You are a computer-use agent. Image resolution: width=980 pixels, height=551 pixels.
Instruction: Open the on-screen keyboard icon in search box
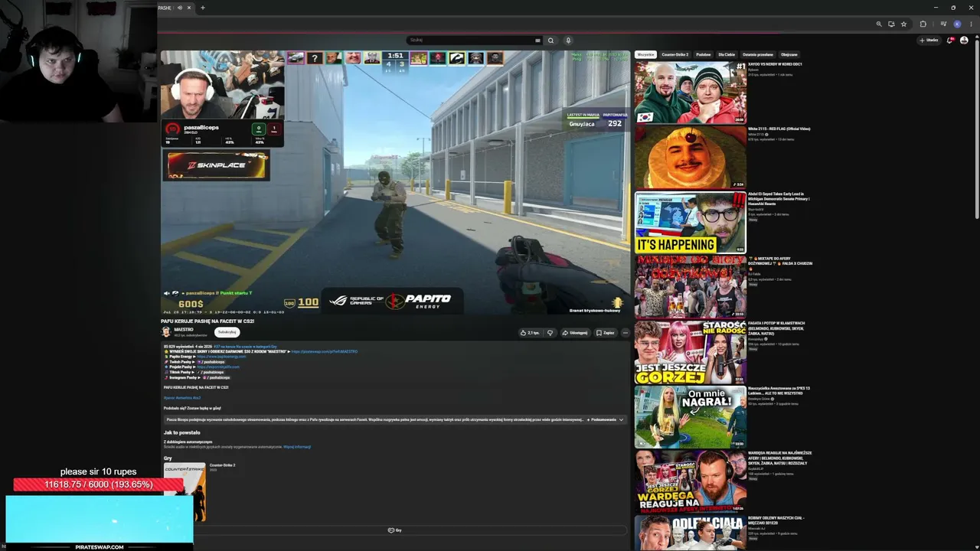537,41
